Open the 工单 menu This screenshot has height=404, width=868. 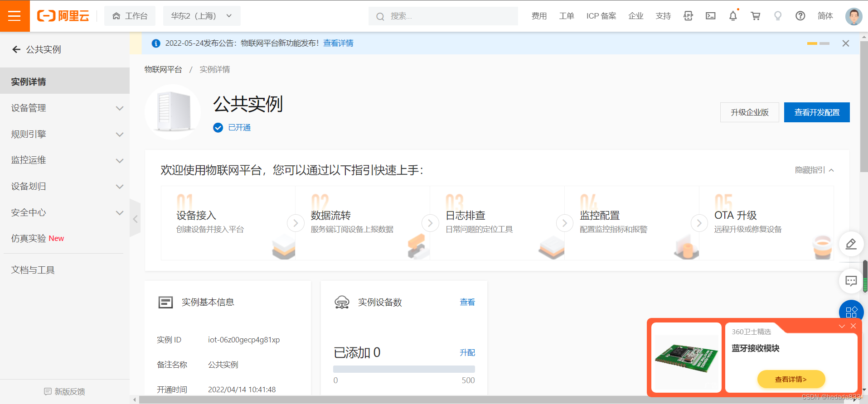[x=567, y=16]
